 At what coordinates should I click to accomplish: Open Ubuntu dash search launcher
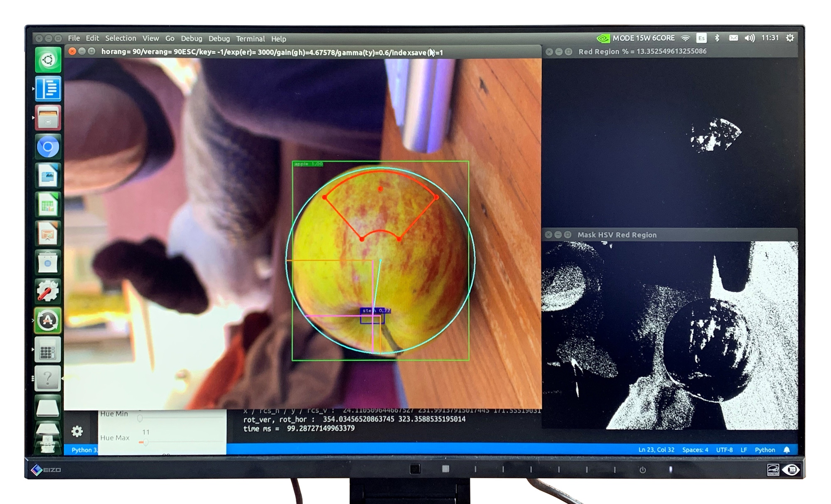click(x=48, y=60)
